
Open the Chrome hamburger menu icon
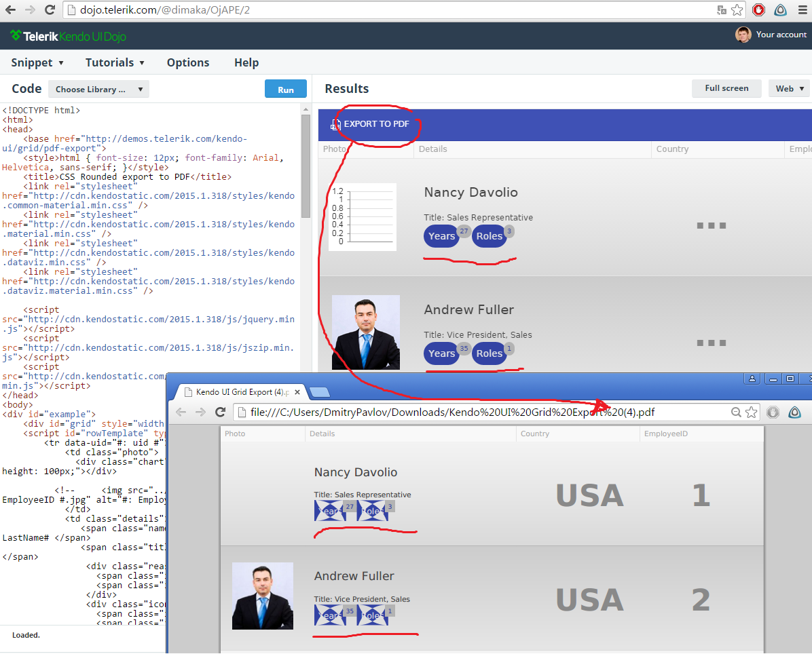point(802,9)
